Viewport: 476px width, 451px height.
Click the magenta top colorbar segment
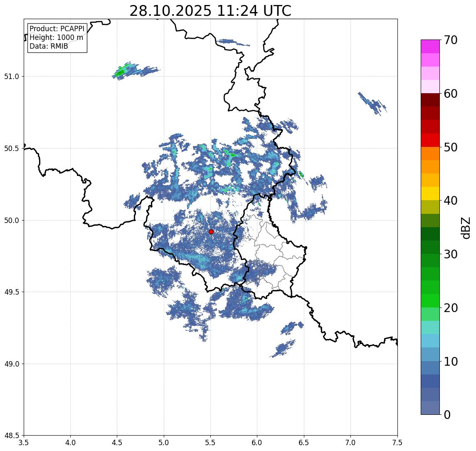[x=430, y=47]
